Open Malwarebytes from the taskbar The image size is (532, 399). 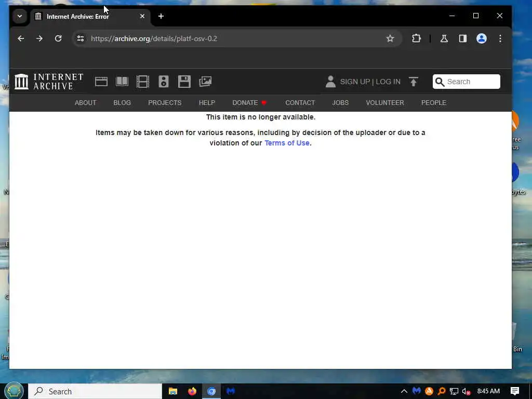tap(231, 392)
